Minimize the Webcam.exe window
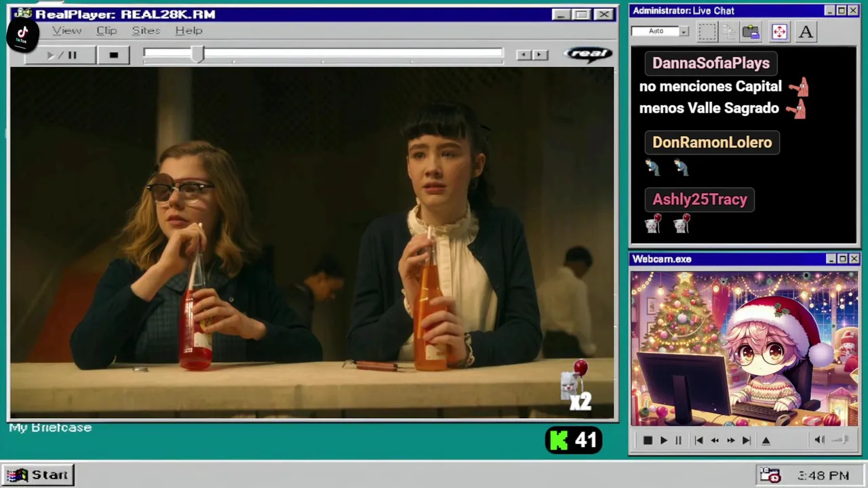Viewport: 868px width, 488px height. (831, 259)
